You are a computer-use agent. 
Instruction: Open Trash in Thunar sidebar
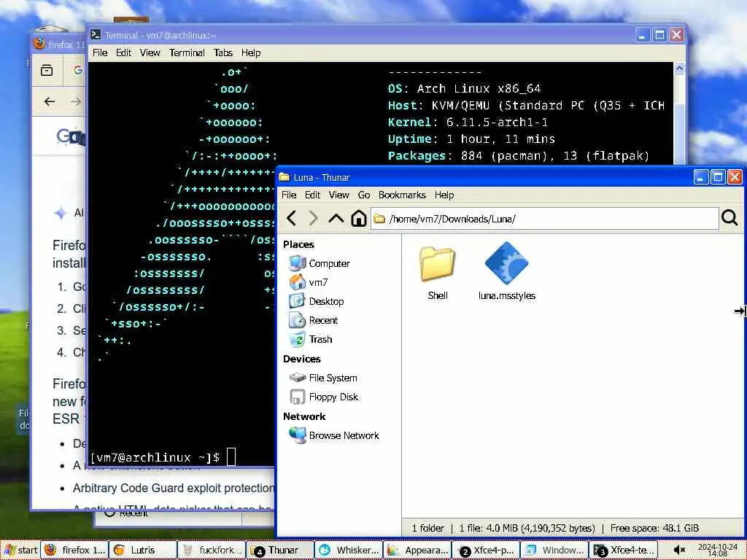coord(310,340)
